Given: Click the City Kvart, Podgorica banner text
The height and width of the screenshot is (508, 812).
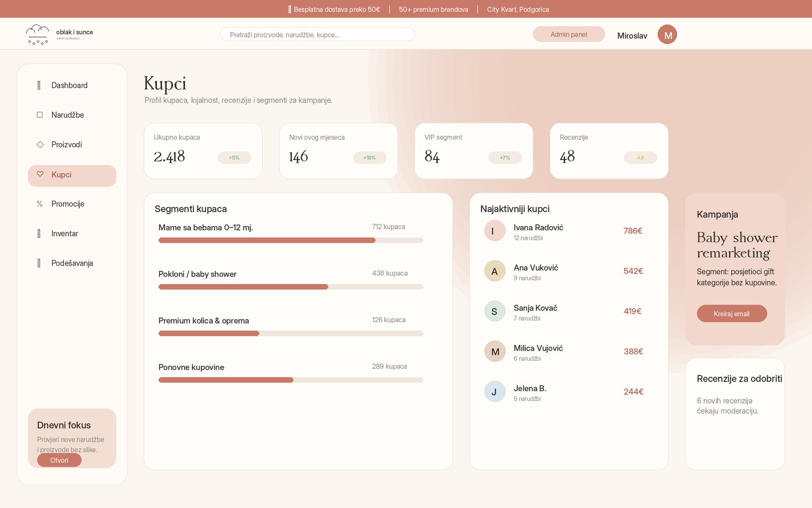Looking at the screenshot, I should tap(518, 9).
